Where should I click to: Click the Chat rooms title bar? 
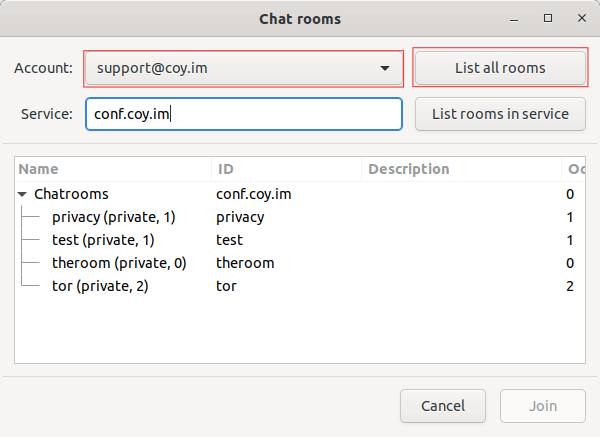coord(300,18)
